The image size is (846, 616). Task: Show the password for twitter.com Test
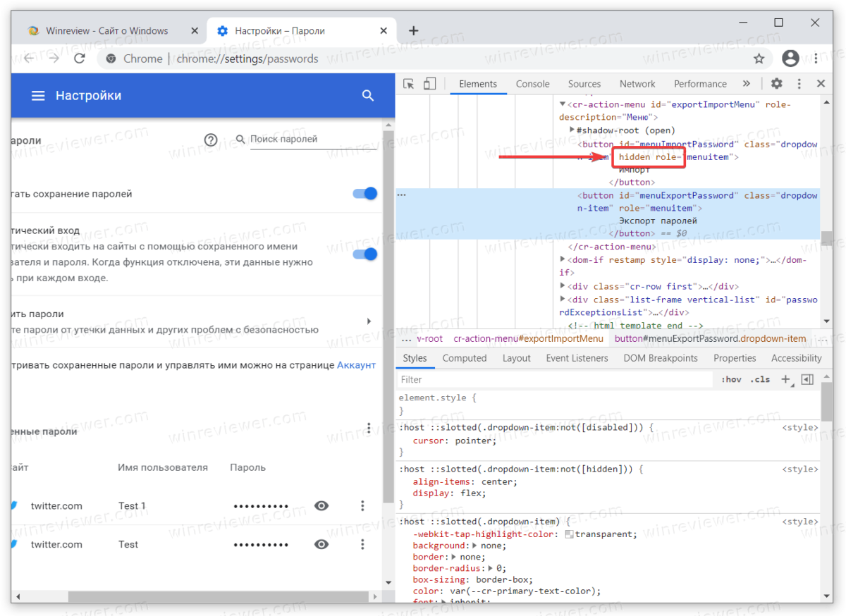click(x=321, y=544)
